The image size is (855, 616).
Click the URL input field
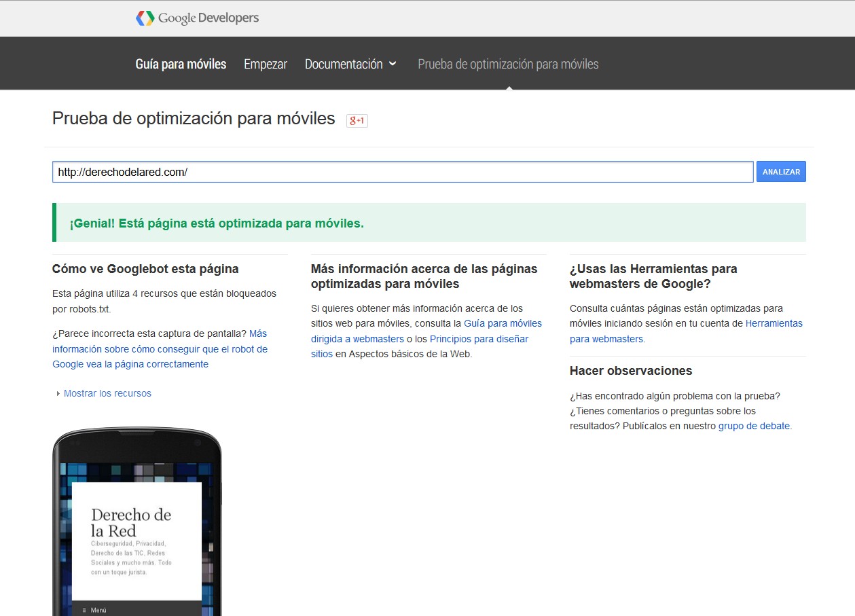[403, 172]
